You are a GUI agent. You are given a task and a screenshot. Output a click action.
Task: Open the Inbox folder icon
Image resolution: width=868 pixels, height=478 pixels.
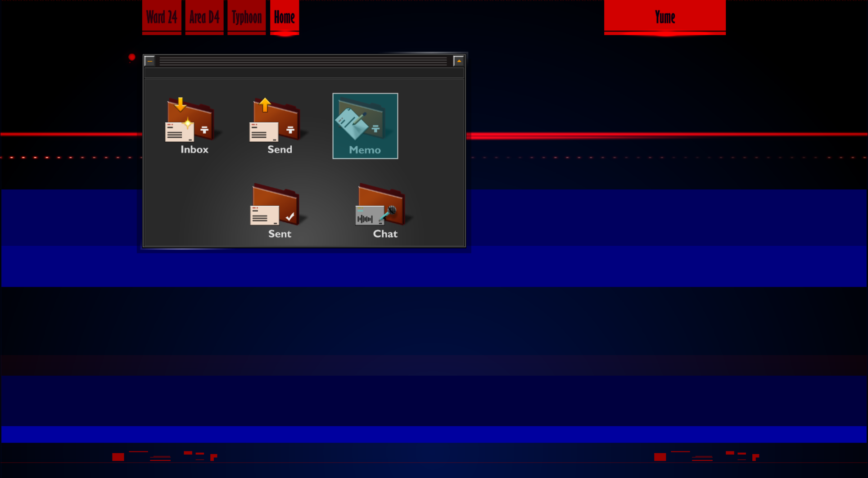[x=189, y=120]
